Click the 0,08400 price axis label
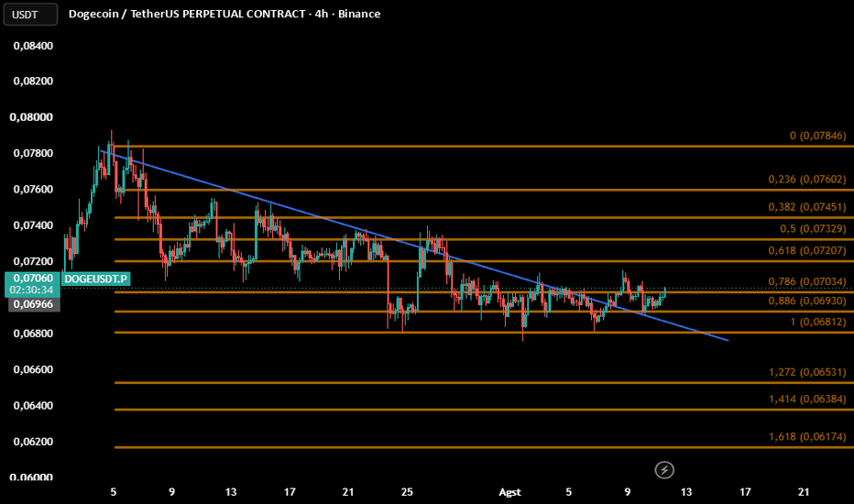 tap(33, 46)
